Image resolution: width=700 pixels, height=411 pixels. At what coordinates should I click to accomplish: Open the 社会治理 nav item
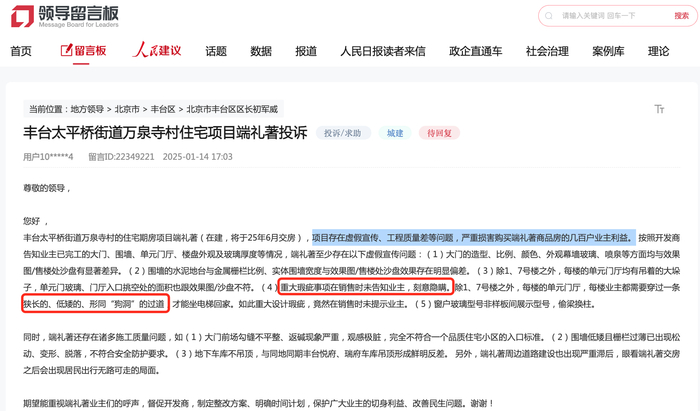[x=547, y=51]
